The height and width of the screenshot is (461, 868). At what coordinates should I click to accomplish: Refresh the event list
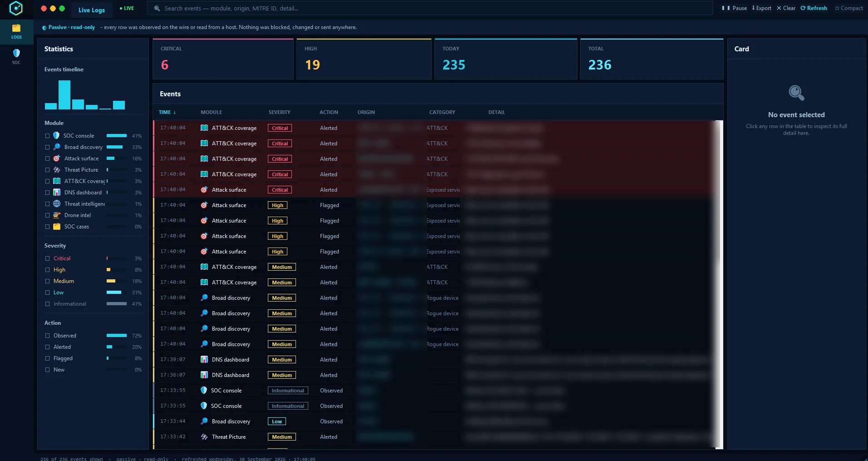(814, 8)
